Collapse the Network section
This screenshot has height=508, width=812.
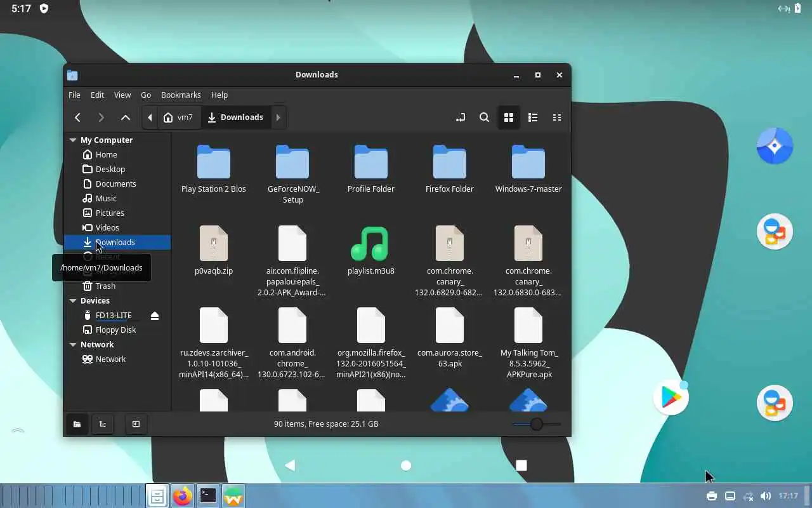tap(73, 345)
